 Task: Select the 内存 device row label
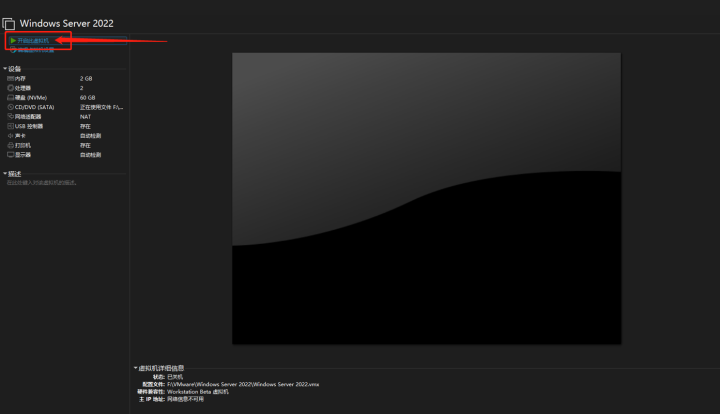(x=20, y=78)
